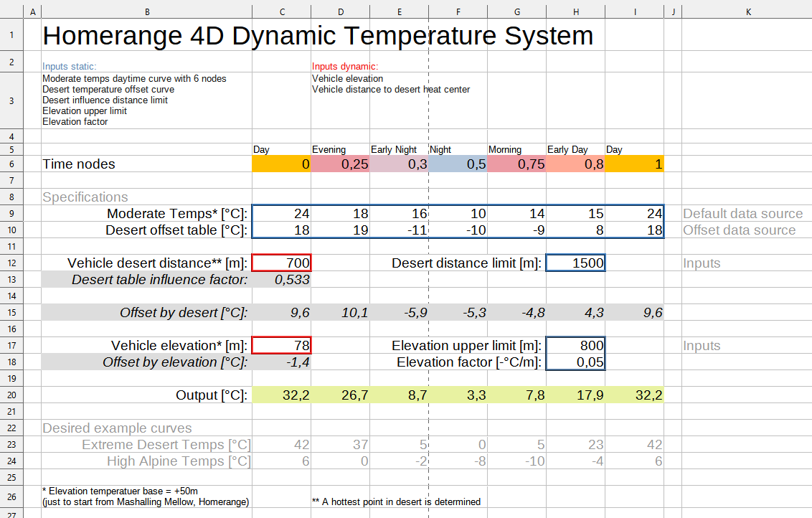Click the title 'Homerange 4D Dynamic Temperature System'
812x518 pixels.
[318, 35]
